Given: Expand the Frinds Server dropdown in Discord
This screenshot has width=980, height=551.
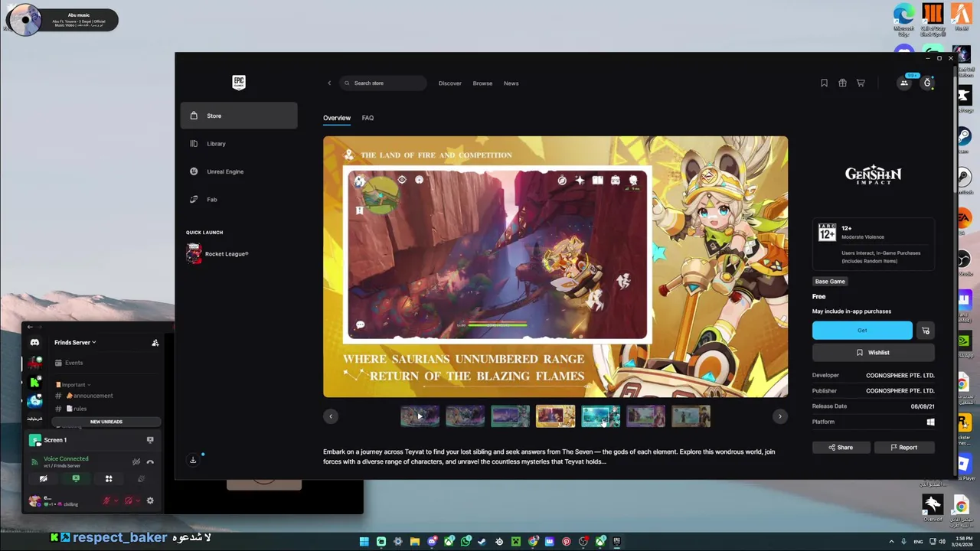Looking at the screenshot, I should (75, 342).
